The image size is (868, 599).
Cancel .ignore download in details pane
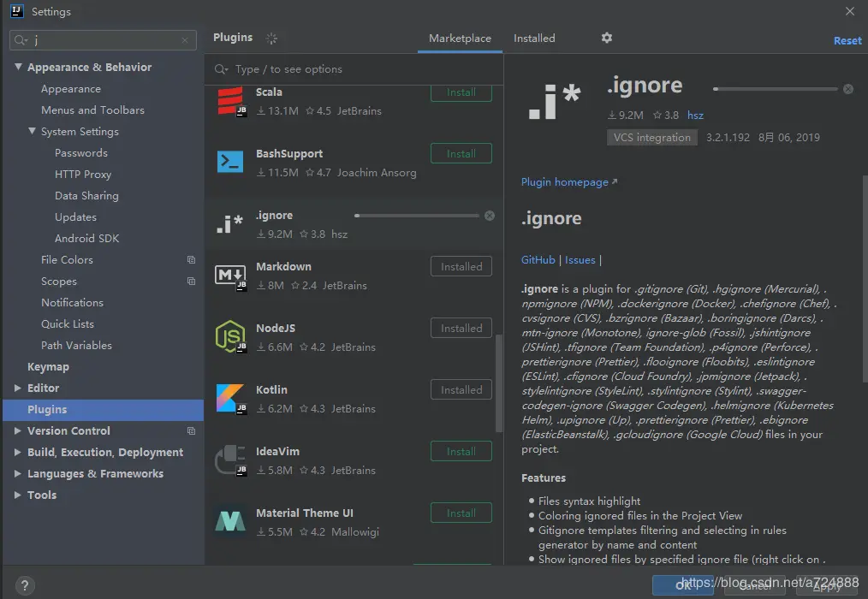[x=848, y=89]
